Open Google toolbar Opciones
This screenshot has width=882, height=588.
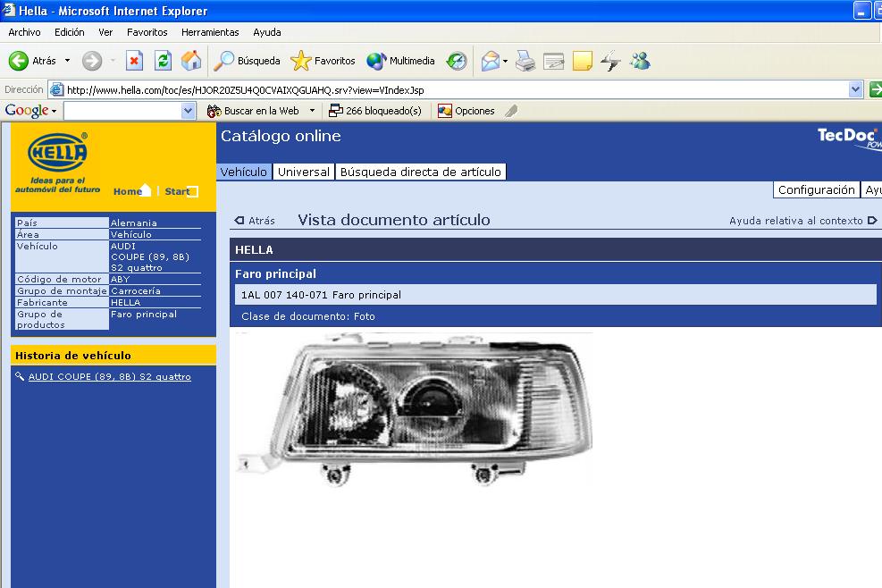pyautogui.click(x=466, y=111)
